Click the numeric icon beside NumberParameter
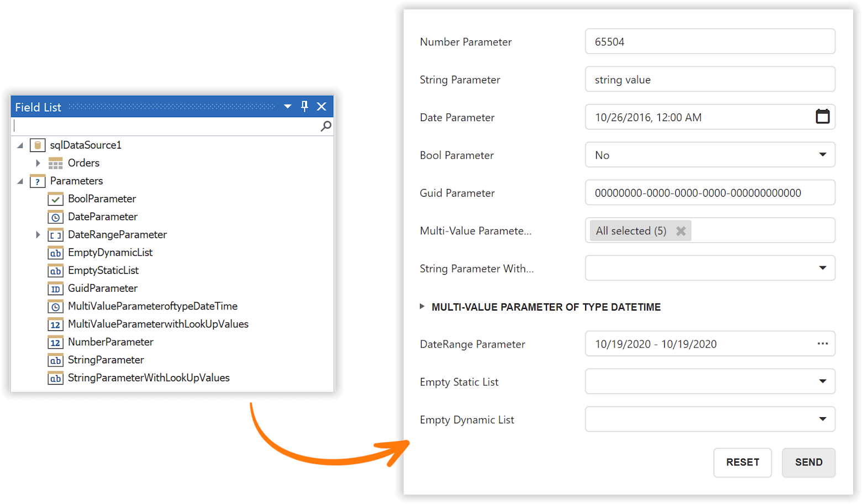This screenshot has width=862, height=504. [55, 342]
